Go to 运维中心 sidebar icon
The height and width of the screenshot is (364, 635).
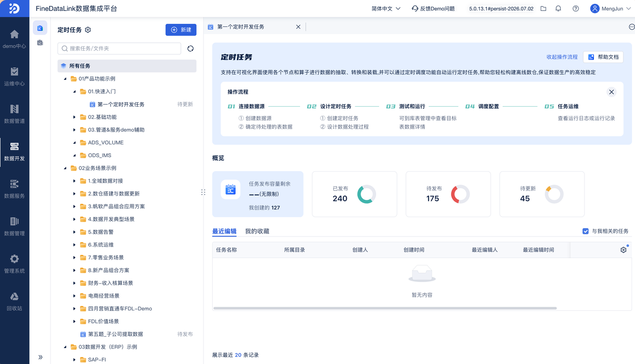coord(14,76)
